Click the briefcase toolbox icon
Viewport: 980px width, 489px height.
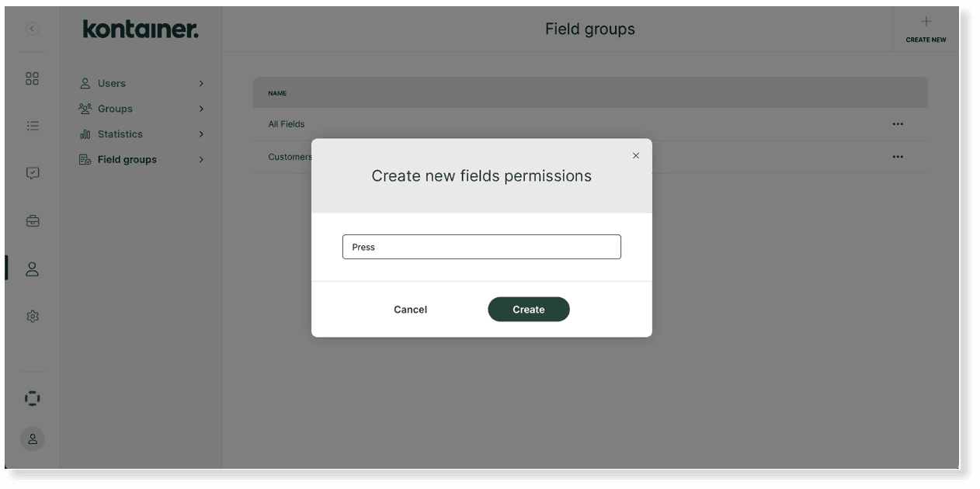(32, 220)
